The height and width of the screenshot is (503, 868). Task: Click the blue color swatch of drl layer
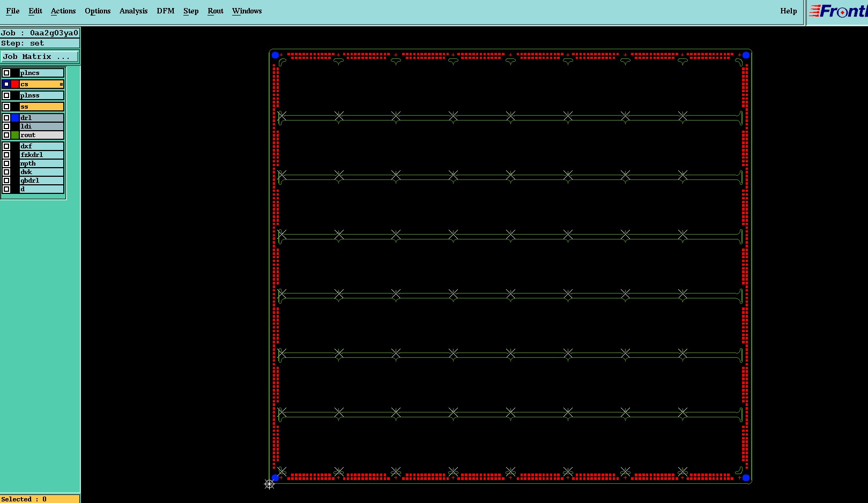coord(15,118)
